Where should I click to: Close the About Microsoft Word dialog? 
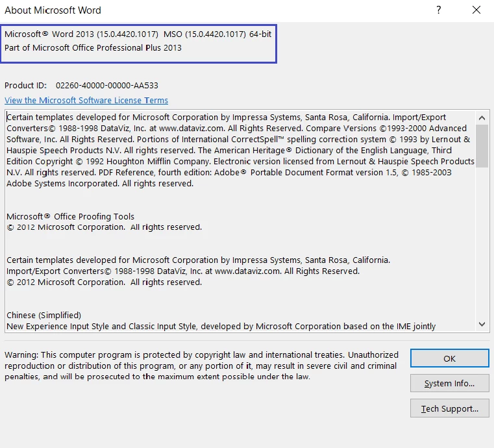tap(477, 10)
